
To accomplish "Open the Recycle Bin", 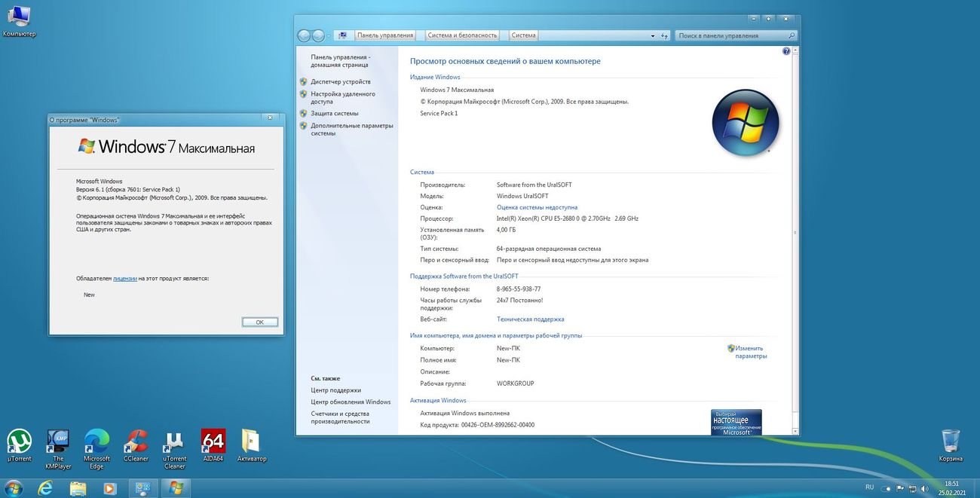I will (949, 441).
